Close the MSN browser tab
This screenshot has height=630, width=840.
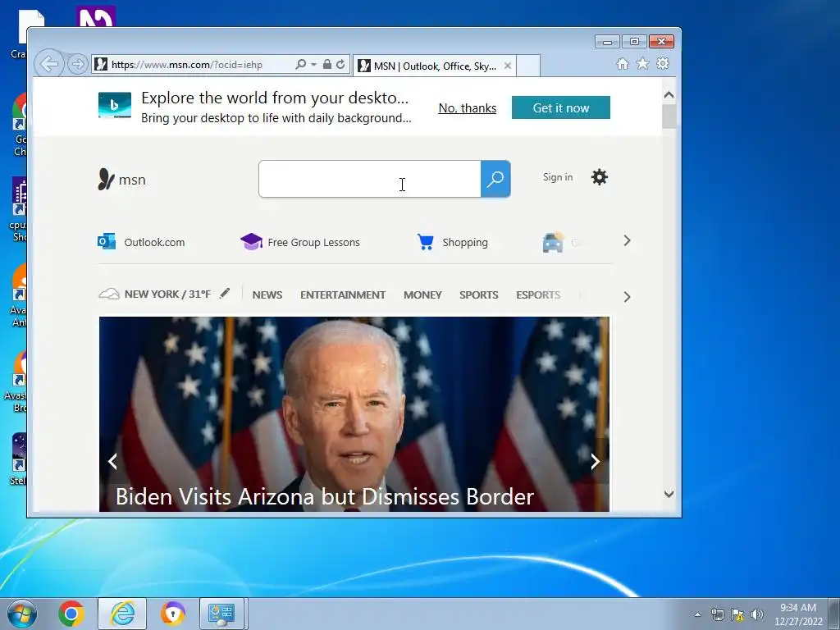(x=507, y=66)
